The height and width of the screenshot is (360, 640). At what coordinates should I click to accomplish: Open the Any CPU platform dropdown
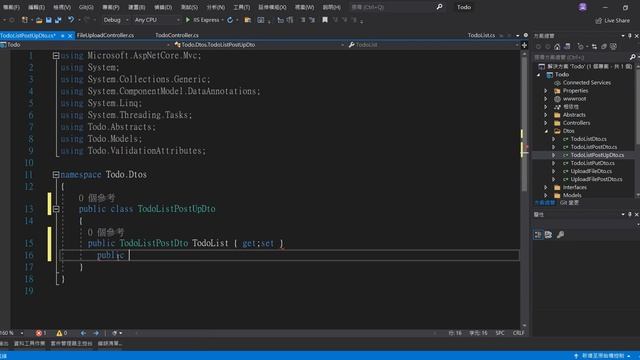(x=157, y=20)
